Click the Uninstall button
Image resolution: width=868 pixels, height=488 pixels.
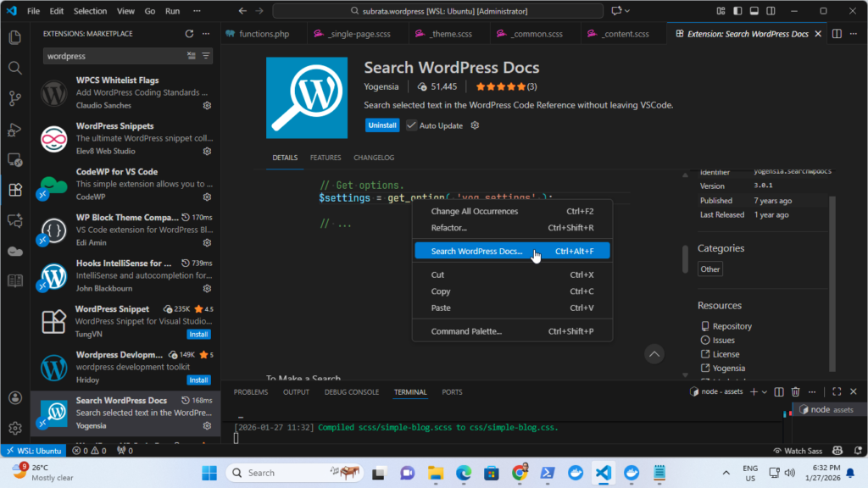click(382, 125)
